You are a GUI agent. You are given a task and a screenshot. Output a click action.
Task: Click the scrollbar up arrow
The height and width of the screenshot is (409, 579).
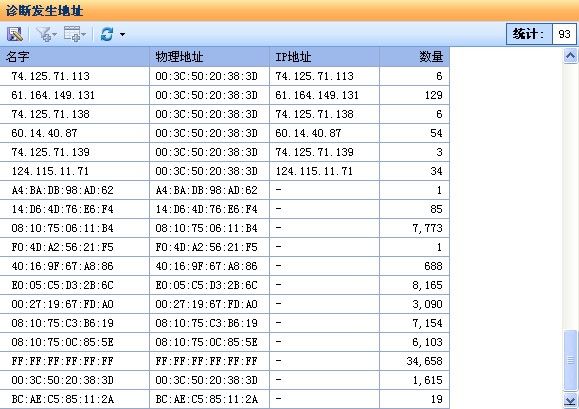click(x=570, y=56)
